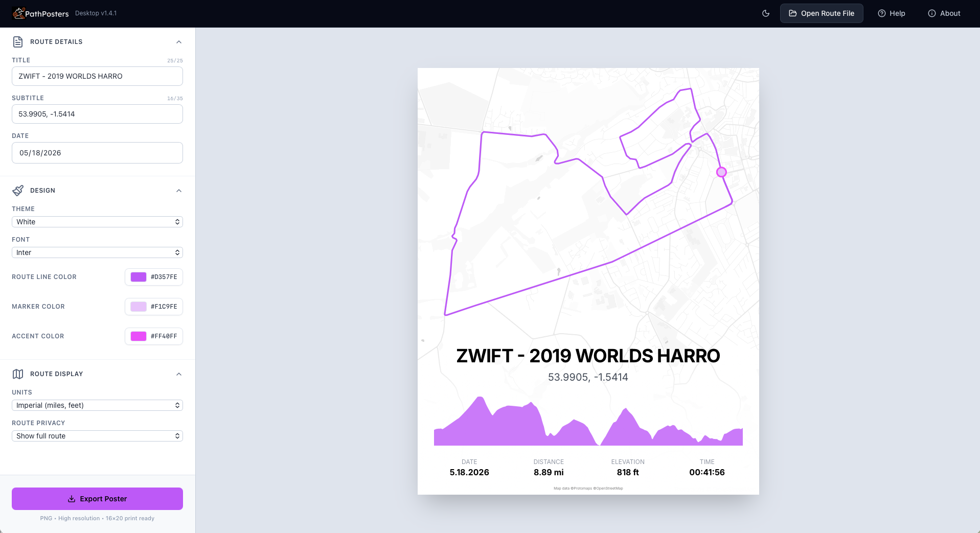Screen dimensions: 980x533
Task: Click the 8.89 mi distance value
Action: pos(549,472)
